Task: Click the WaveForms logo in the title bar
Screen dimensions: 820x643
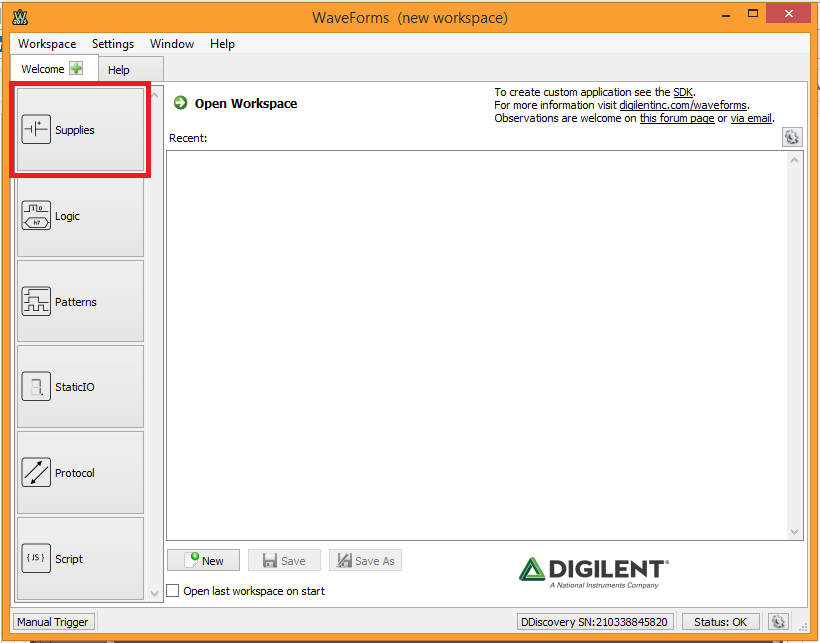Action: 20,17
